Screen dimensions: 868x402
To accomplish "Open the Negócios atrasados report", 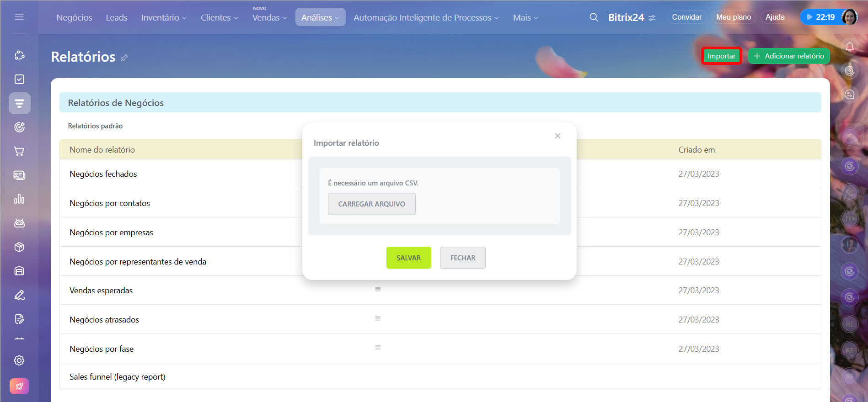I will click(104, 320).
